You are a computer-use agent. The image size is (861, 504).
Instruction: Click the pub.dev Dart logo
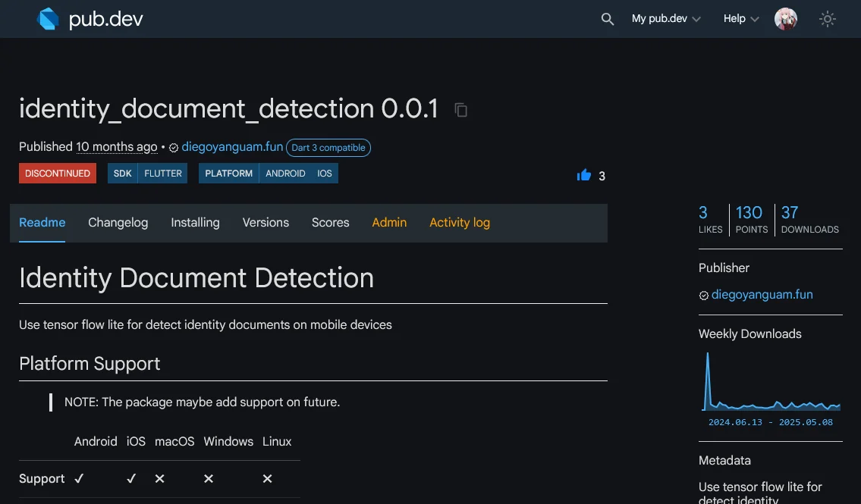point(48,19)
